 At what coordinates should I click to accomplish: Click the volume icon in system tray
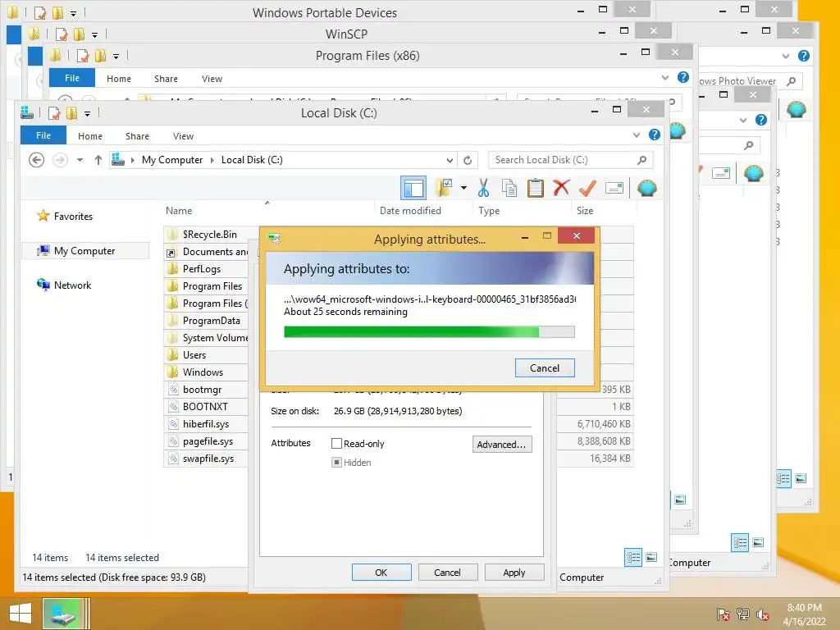[763, 614]
